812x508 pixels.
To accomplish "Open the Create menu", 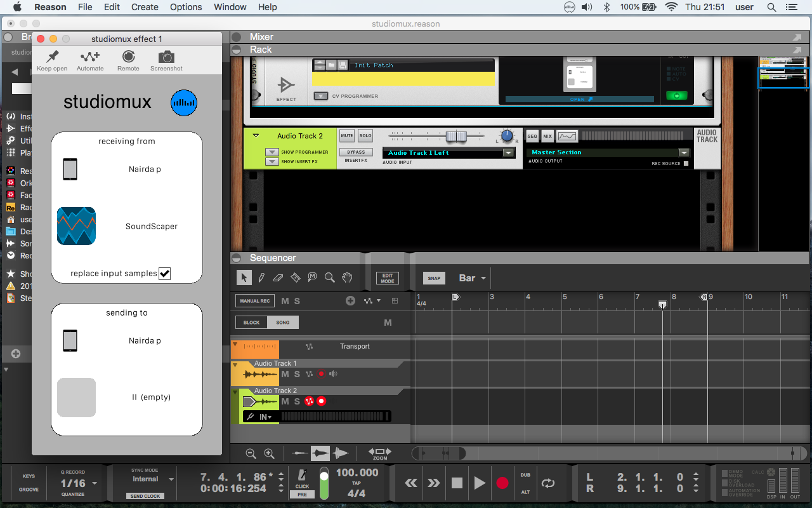I will point(145,7).
